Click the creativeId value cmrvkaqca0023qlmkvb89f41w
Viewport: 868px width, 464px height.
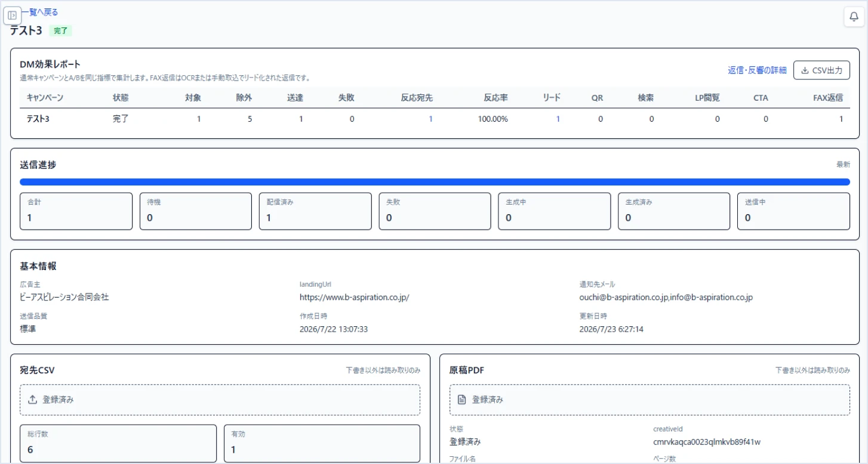pos(707,442)
